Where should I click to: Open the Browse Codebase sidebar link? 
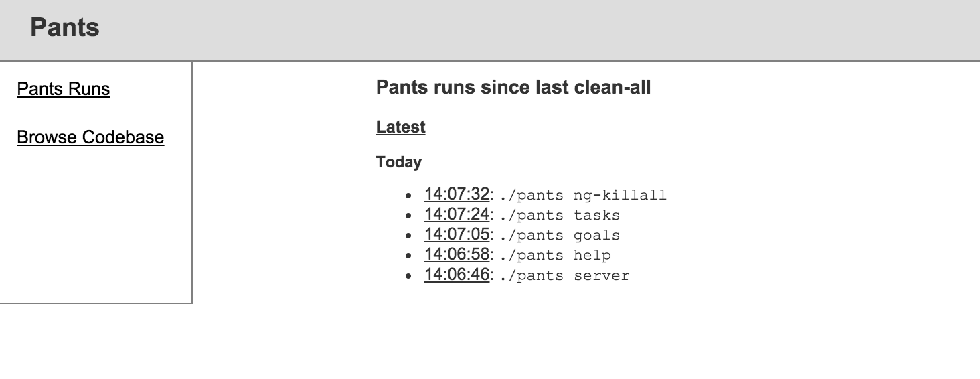[90, 137]
